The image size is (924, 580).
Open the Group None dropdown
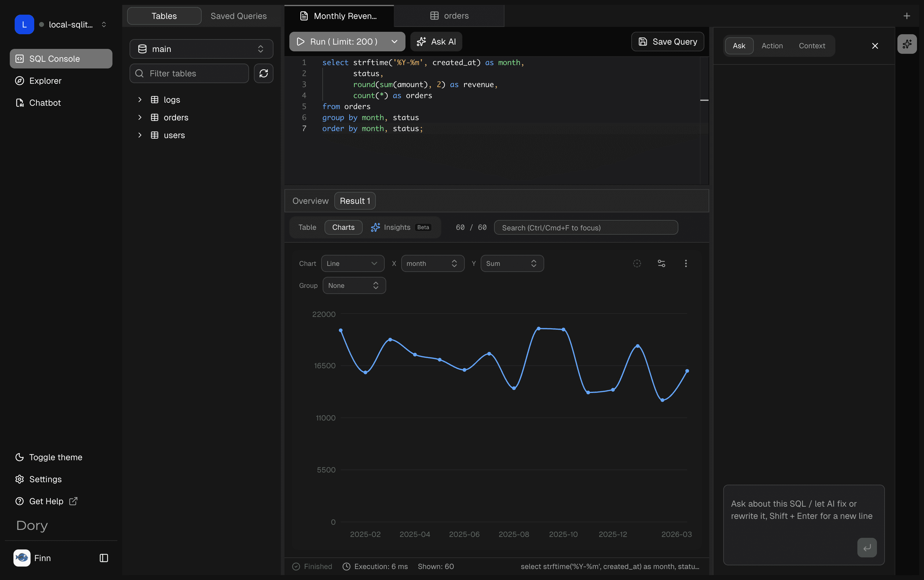354,285
